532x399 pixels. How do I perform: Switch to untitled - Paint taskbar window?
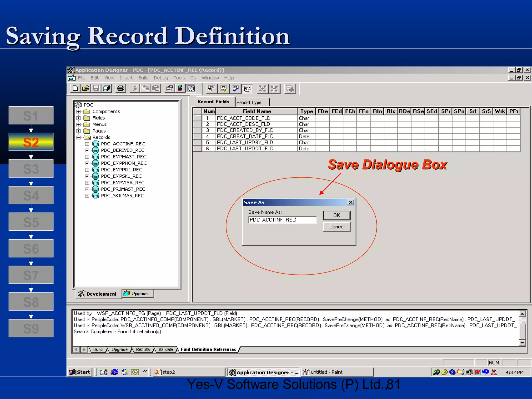pyautogui.click(x=337, y=372)
